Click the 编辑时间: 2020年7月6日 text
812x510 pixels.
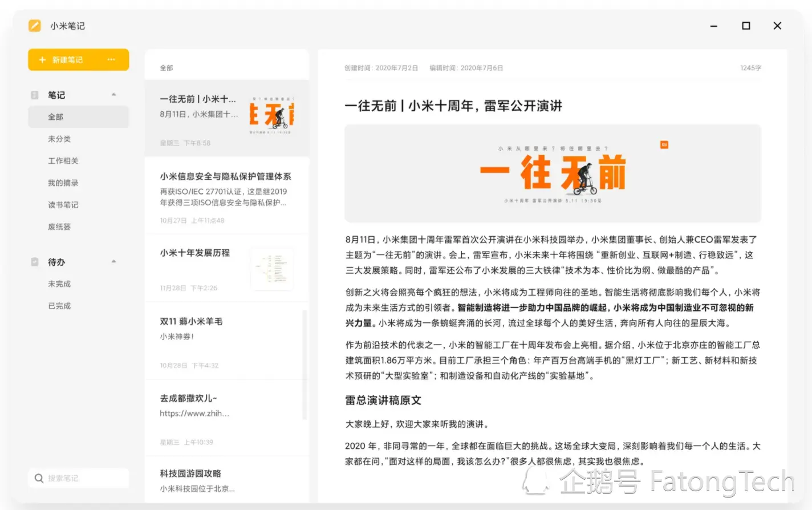pyautogui.click(x=466, y=68)
